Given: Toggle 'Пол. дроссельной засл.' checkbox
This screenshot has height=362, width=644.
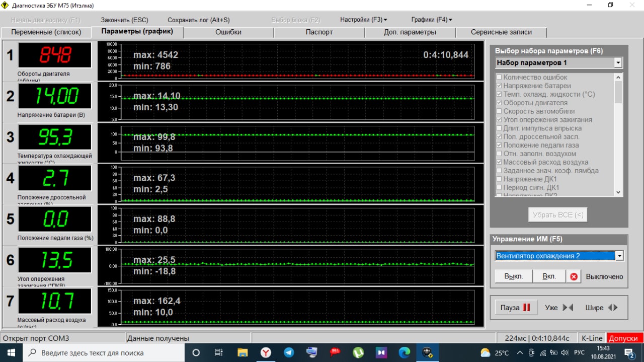Looking at the screenshot, I should tap(499, 137).
